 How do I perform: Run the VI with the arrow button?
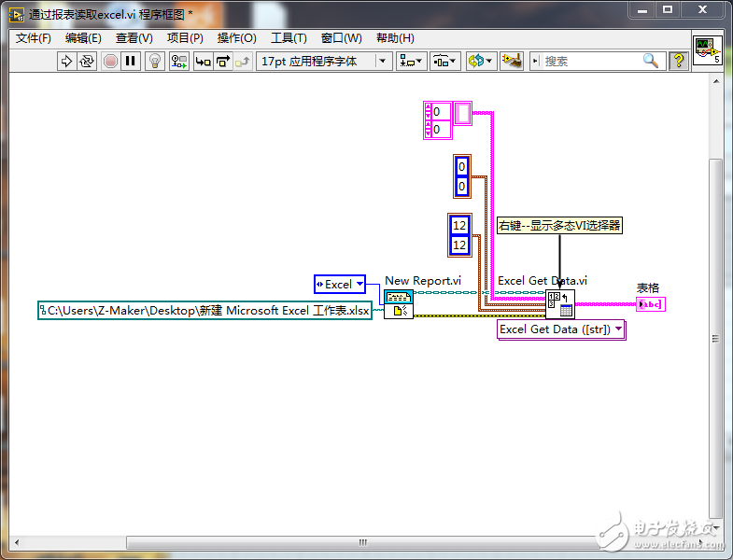click(66, 62)
